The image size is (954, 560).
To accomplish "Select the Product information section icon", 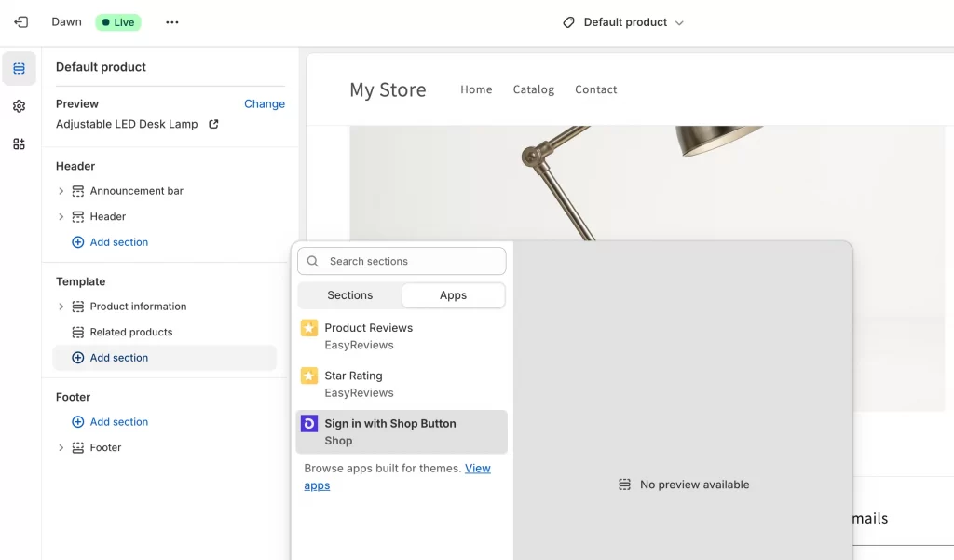I will 78,307.
